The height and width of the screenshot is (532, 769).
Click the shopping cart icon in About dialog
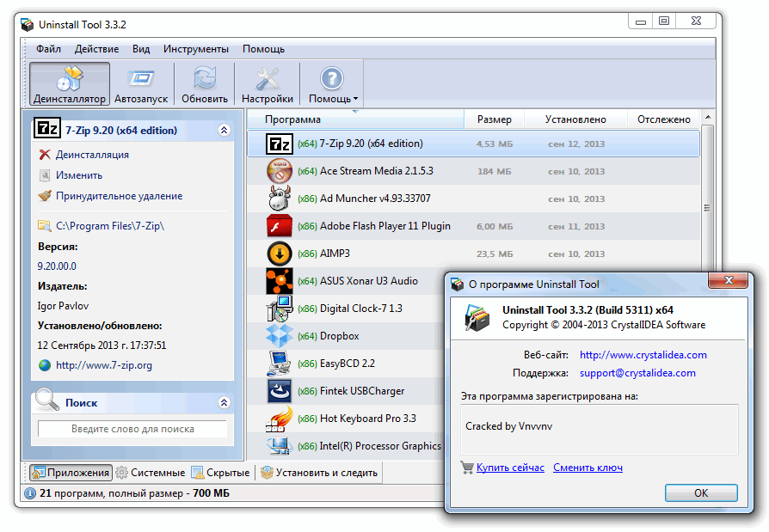tap(467, 468)
